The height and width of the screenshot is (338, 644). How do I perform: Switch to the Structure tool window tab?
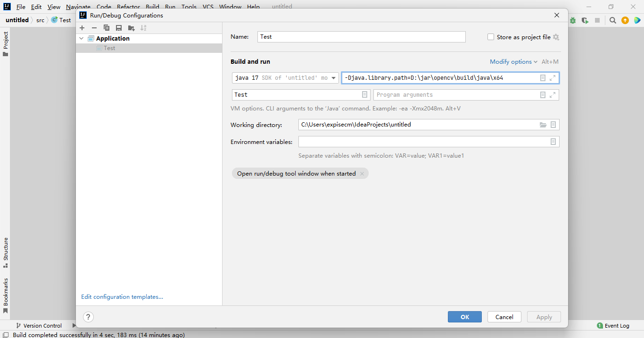tap(6, 249)
